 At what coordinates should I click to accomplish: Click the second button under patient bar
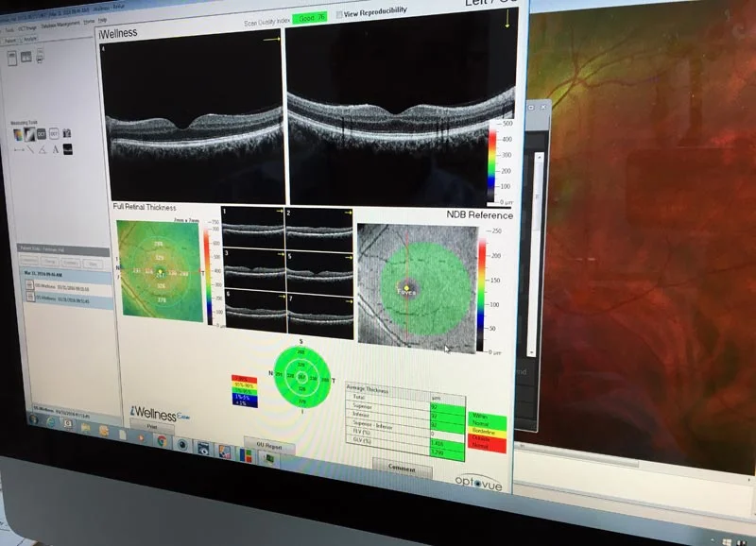point(50,262)
